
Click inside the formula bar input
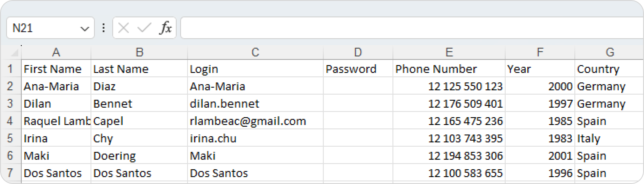tap(400, 28)
